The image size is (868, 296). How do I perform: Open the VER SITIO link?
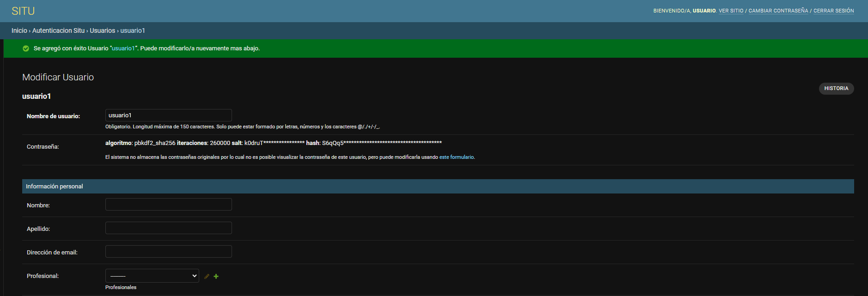pyautogui.click(x=731, y=11)
